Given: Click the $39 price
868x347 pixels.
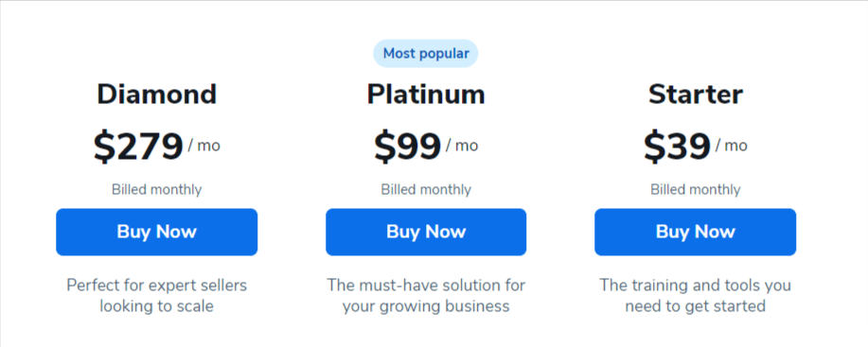Looking at the screenshot, I should [677, 147].
